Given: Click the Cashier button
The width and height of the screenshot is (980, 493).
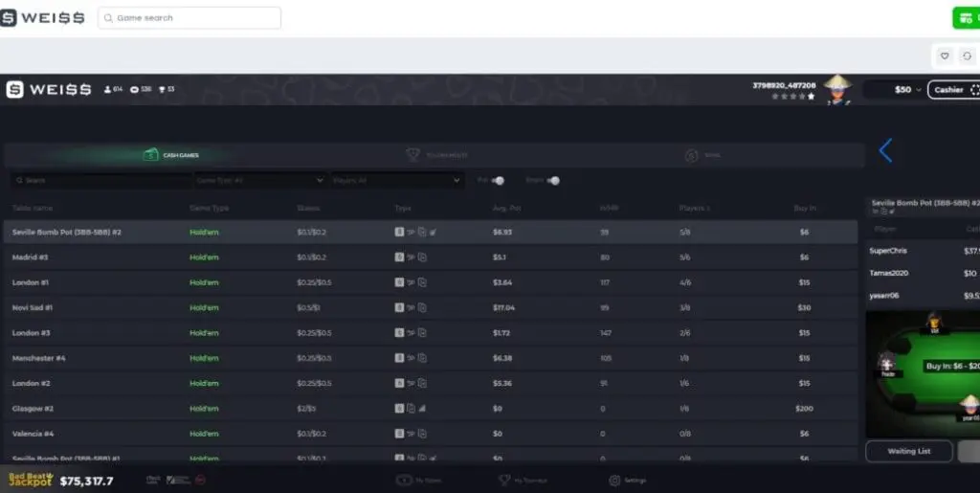Looking at the screenshot, I should pyautogui.click(x=956, y=89).
